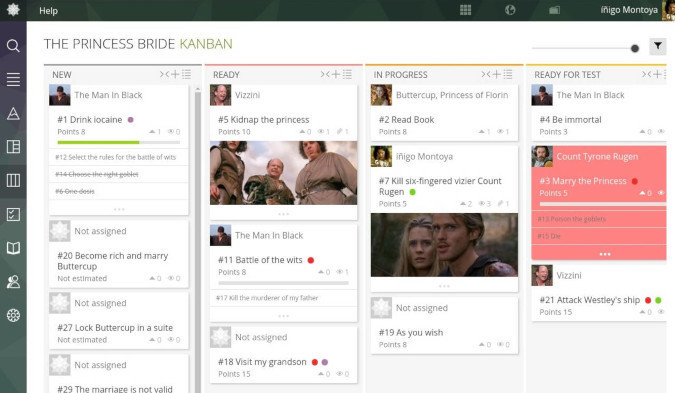Expand the #11 Battle of the wits ellipsis
675x393 pixels.
pos(283,316)
